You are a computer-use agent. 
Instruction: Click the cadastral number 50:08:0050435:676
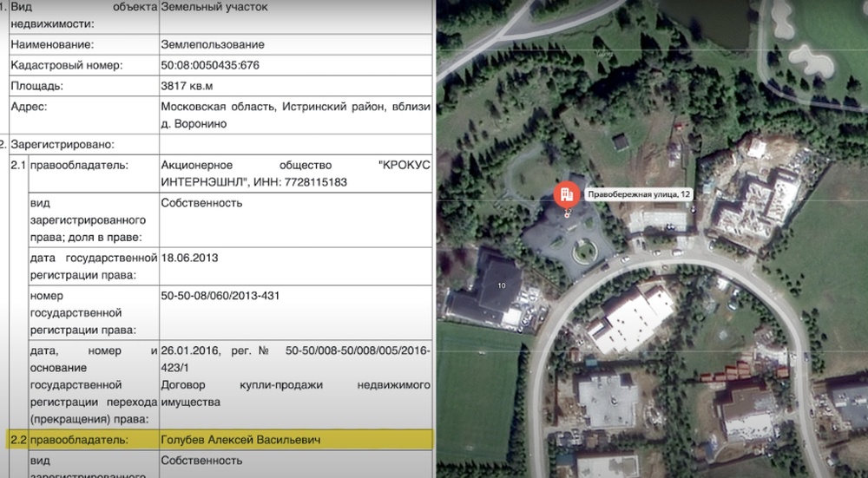point(210,65)
